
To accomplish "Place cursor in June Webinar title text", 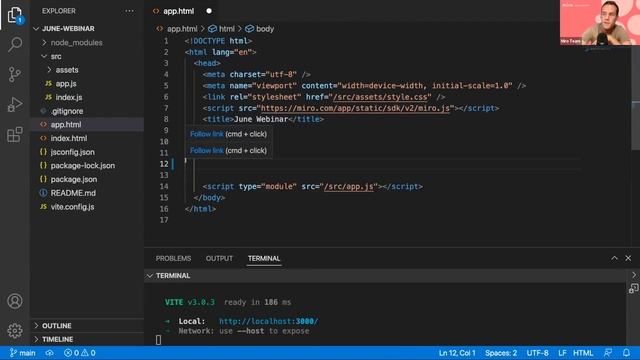I will click(261, 119).
